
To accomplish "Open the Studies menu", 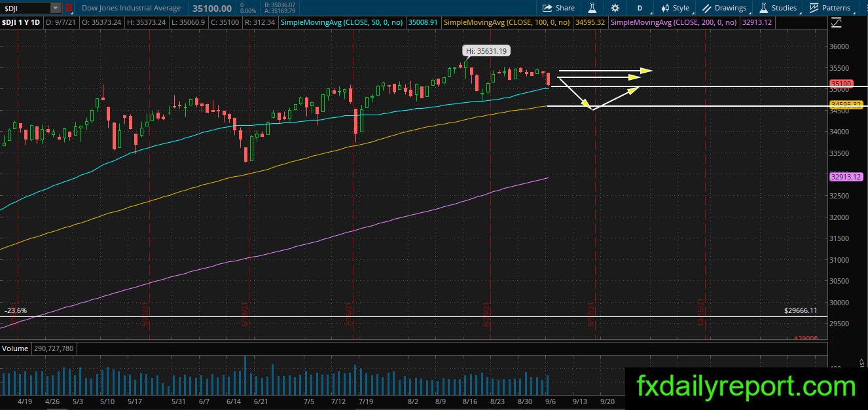I will coord(778,8).
